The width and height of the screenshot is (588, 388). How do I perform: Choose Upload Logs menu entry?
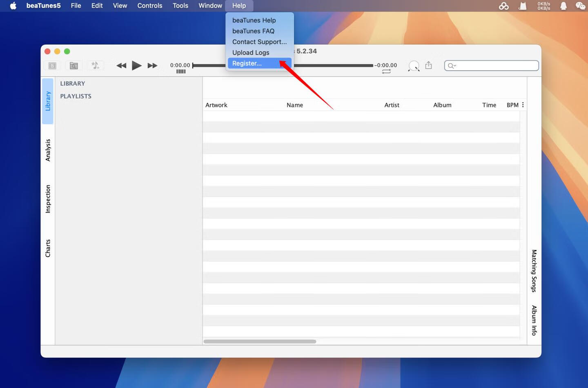pyautogui.click(x=259, y=52)
